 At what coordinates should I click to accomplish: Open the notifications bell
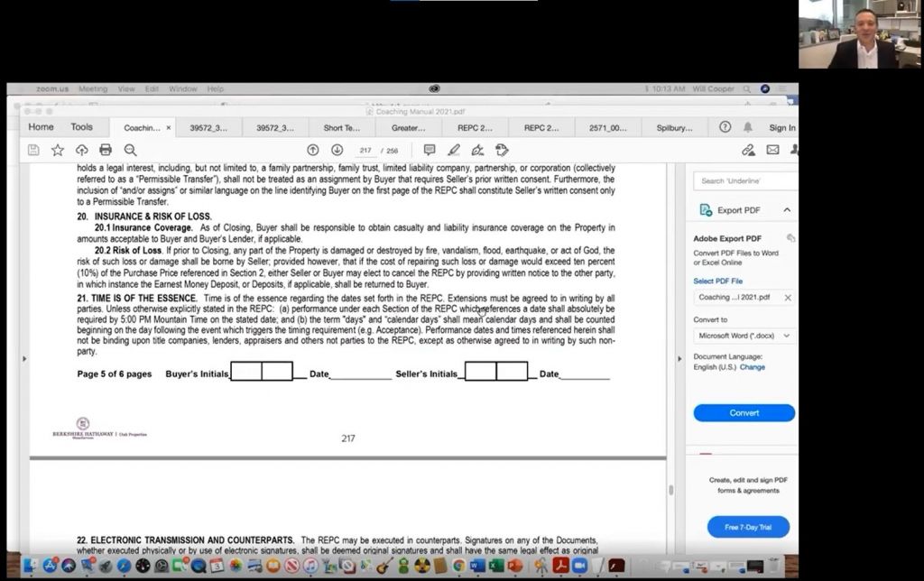pyautogui.click(x=748, y=127)
